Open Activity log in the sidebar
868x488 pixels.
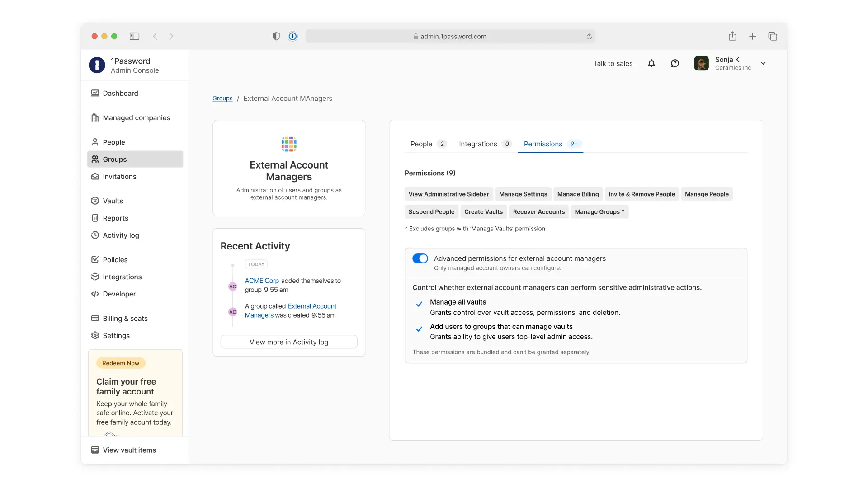click(135, 235)
